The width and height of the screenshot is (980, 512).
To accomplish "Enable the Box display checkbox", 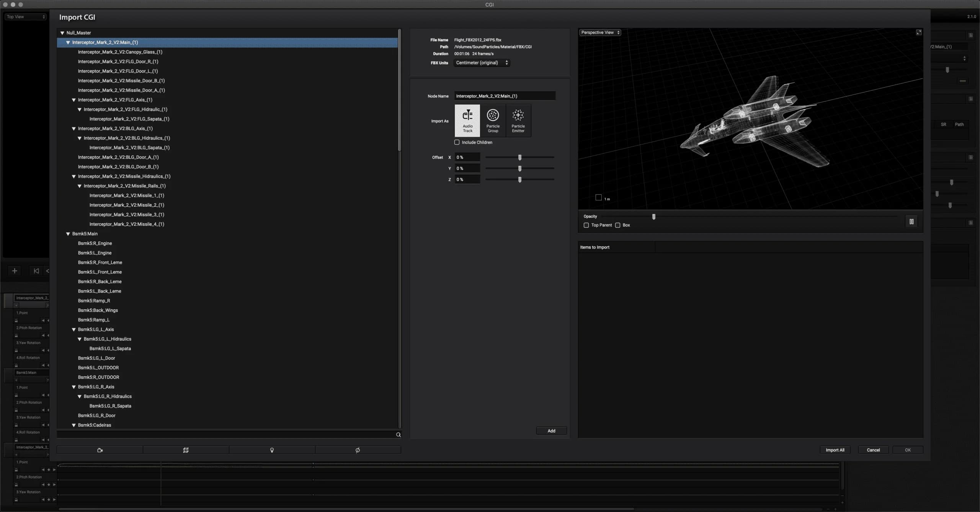I will click(x=617, y=225).
